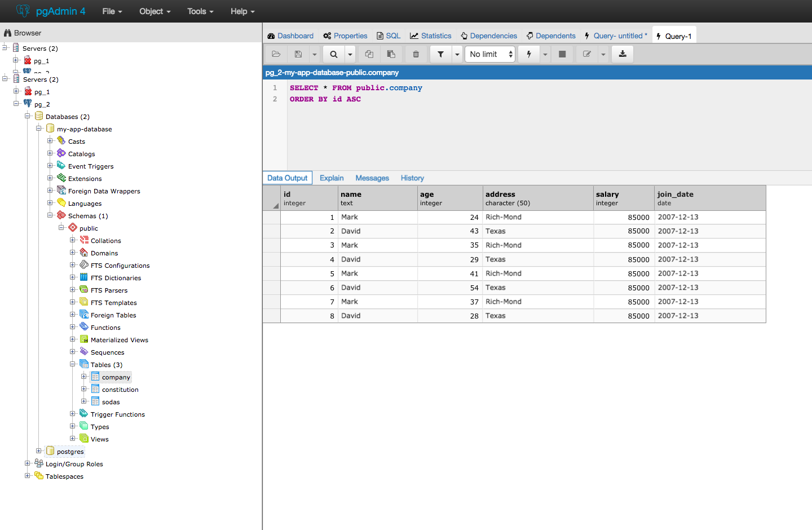Save the current query
812x530 pixels.
click(x=298, y=54)
